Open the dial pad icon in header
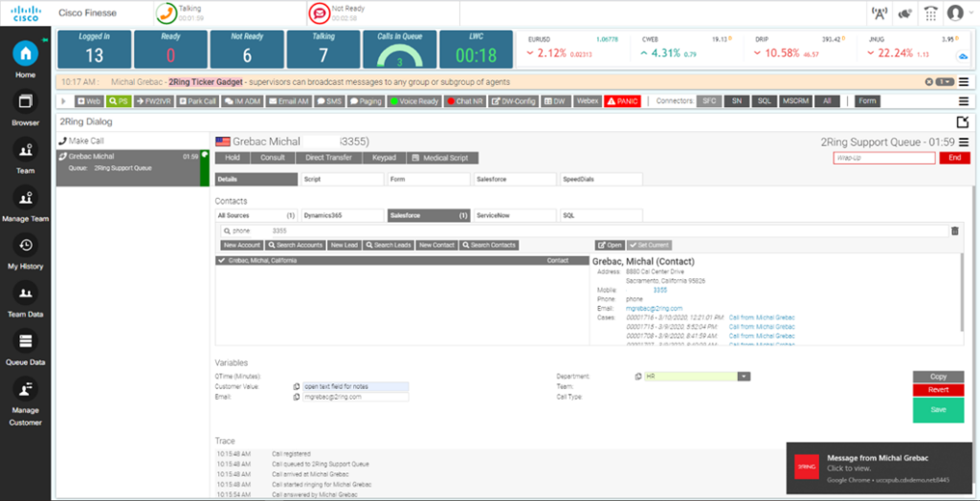The width and height of the screenshot is (980, 501). coord(930,13)
